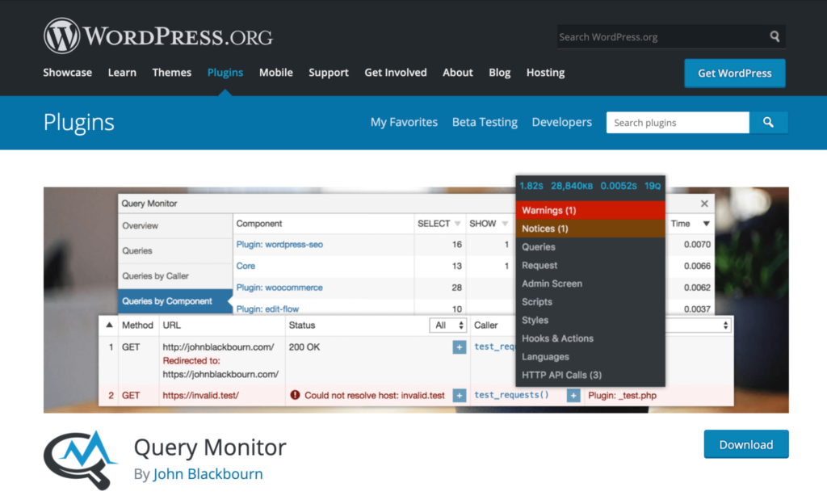This screenshot has height=504, width=827.
Task: Click test_requests() caller in row 2
Action: coord(511,395)
